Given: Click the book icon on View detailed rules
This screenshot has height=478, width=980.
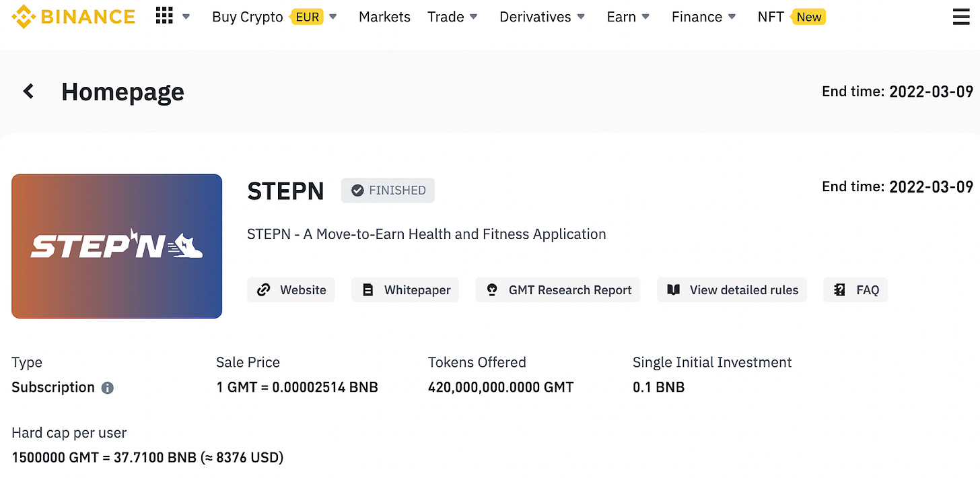Looking at the screenshot, I should [x=673, y=289].
